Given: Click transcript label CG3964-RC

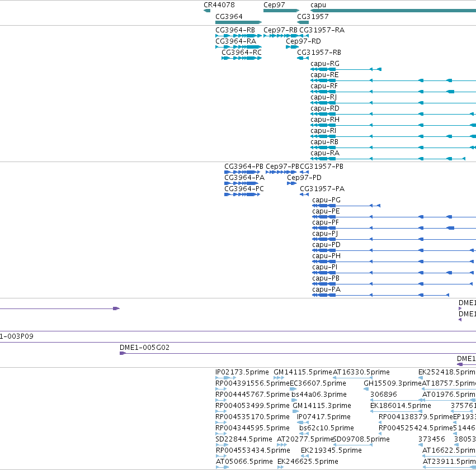Looking at the screenshot, I should coord(241,53).
